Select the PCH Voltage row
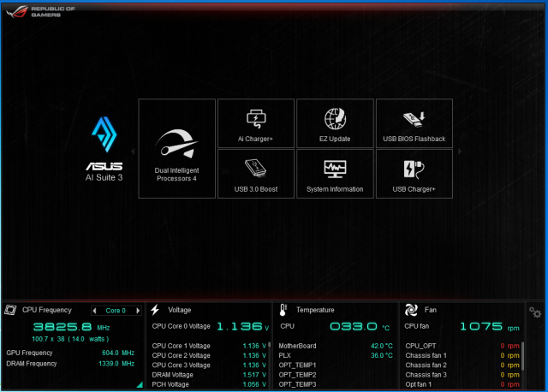The image size is (548, 392). (x=209, y=384)
